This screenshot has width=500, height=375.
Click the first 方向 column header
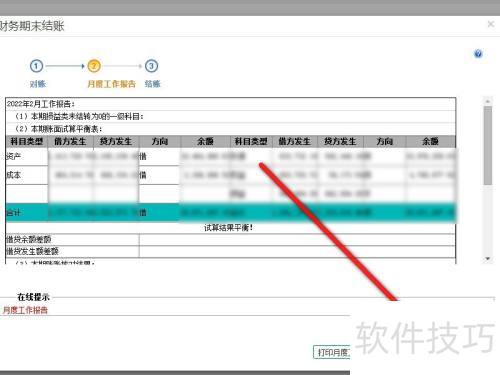pyautogui.click(x=160, y=141)
